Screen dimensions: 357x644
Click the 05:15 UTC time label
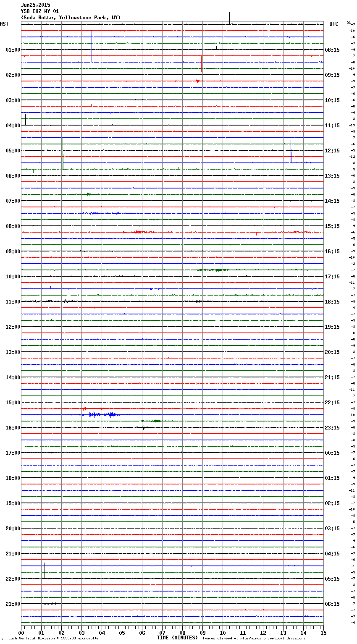[332, 579]
